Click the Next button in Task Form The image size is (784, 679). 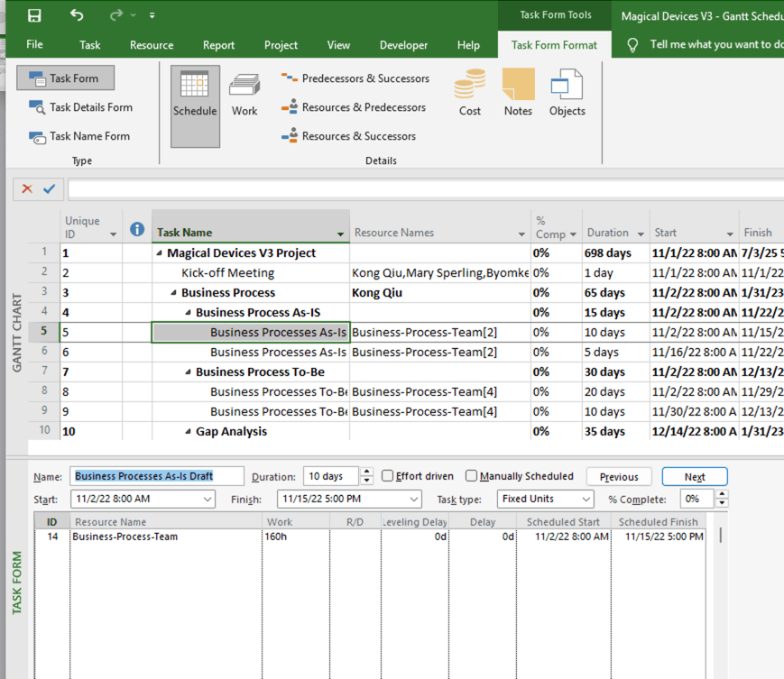[695, 476]
